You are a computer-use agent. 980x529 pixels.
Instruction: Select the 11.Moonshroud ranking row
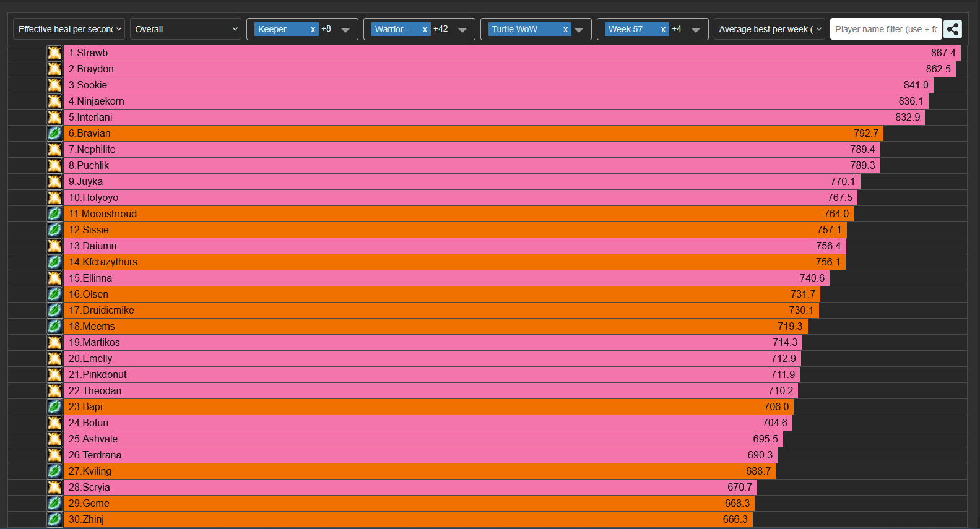(459, 214)
